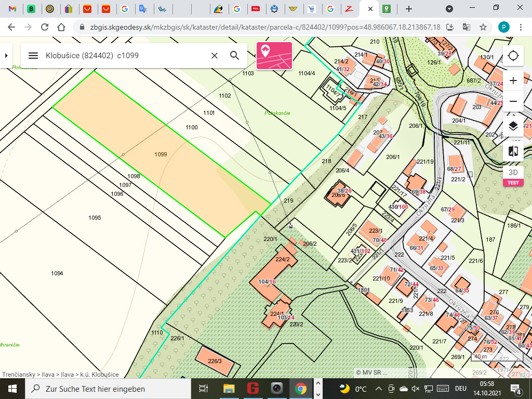532x399 pixels.
Task: Open Chrome tab search dropdown
Action: coord(449,9)
